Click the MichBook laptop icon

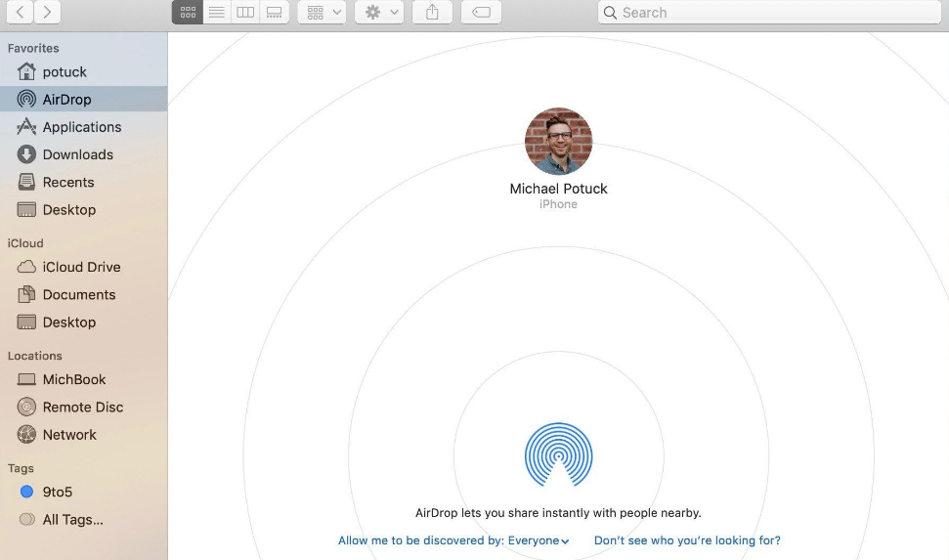[26, 379]
